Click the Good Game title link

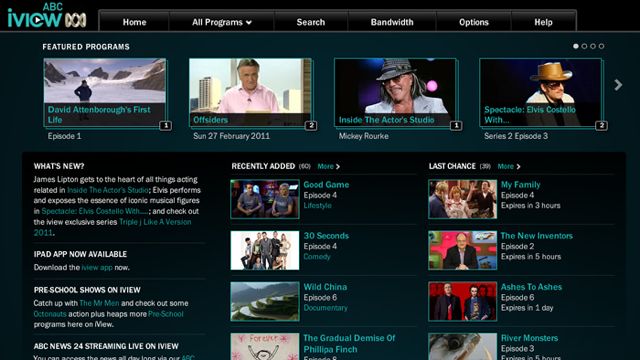326,184
